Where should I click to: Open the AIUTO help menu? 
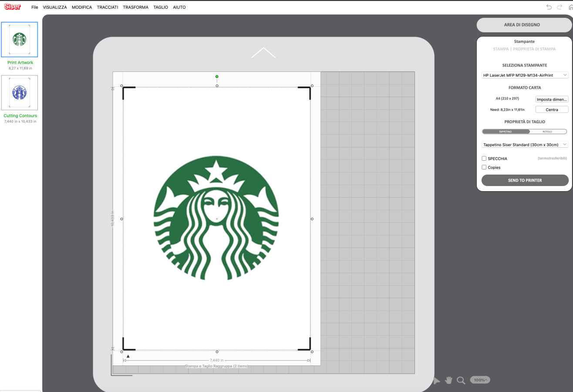pos(179,7)
